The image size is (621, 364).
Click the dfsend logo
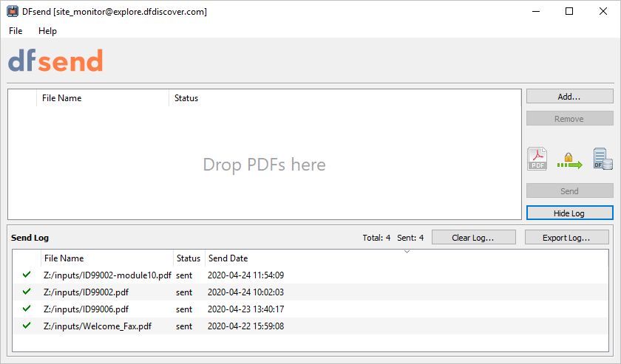click(x=55, y=61)
